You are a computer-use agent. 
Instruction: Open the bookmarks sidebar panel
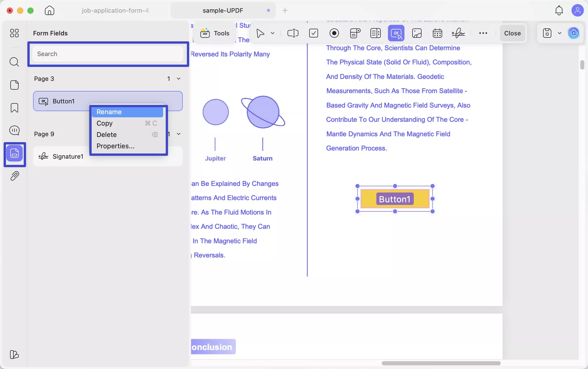click(14, 108)
